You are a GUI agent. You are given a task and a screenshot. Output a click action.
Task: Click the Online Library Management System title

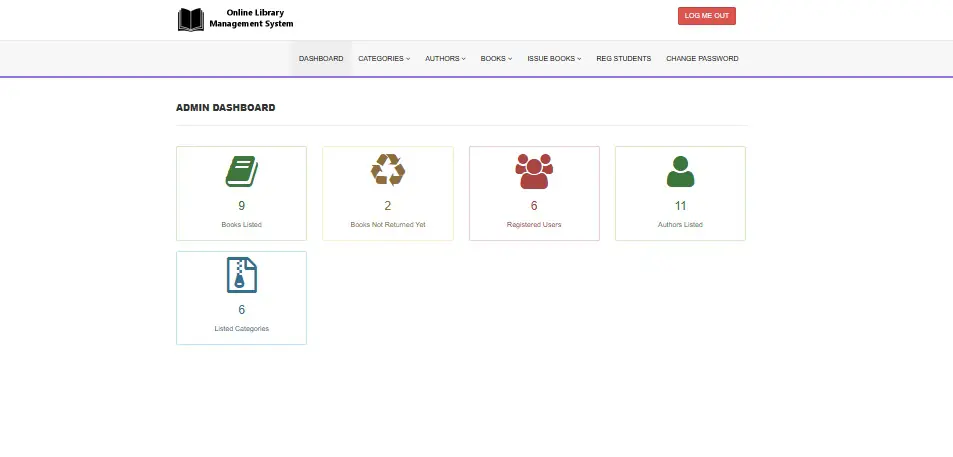[x=252, y=18]
